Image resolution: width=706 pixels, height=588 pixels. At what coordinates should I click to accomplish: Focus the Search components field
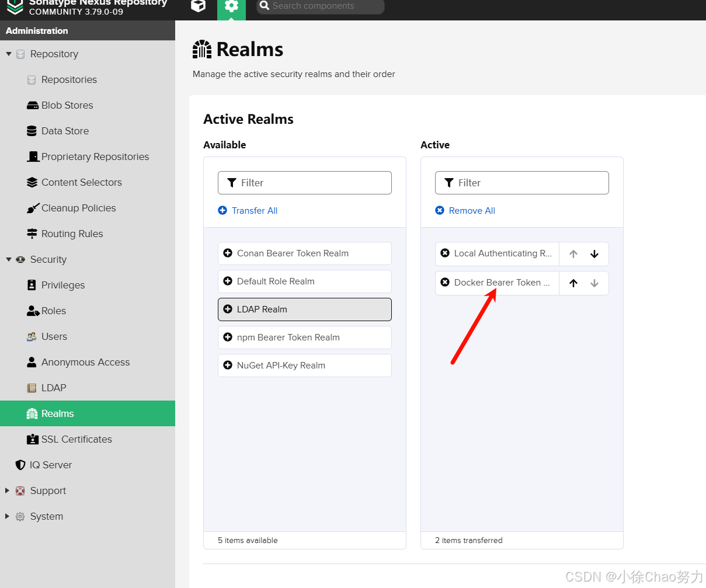pyautogui.click(x=321, y=6)
